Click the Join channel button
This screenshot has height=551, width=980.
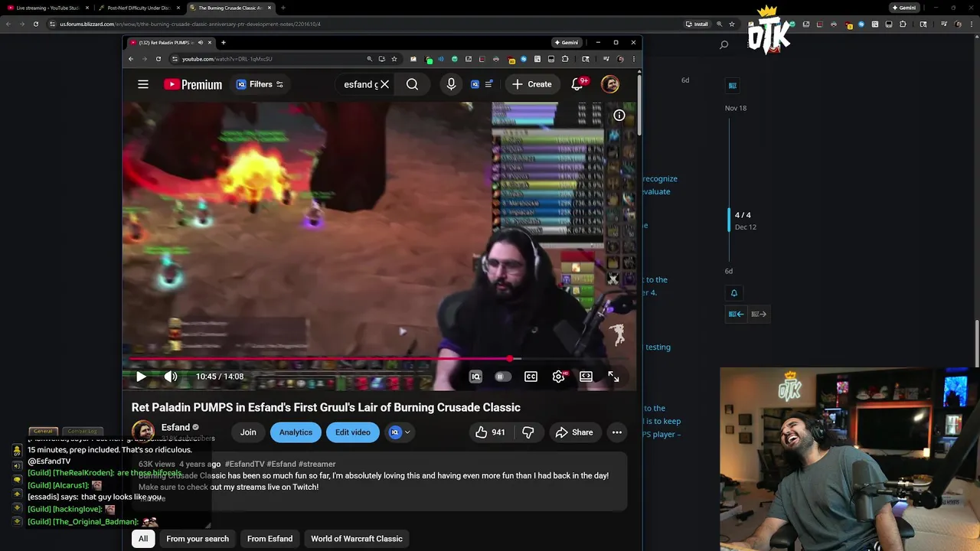[x=248, y=432]
